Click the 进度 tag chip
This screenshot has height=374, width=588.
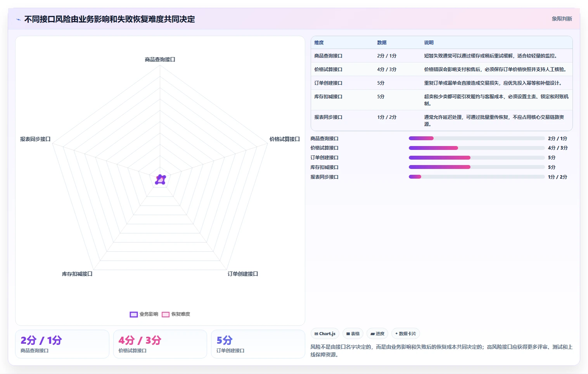377,334
